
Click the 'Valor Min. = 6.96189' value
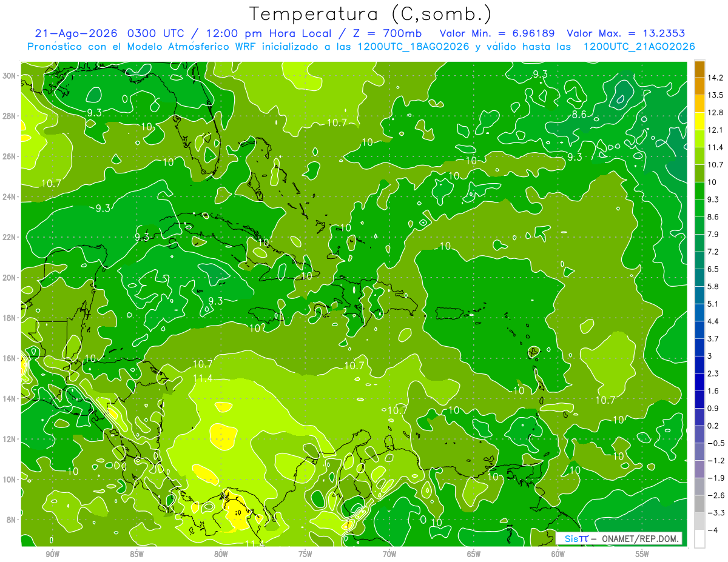497,33
